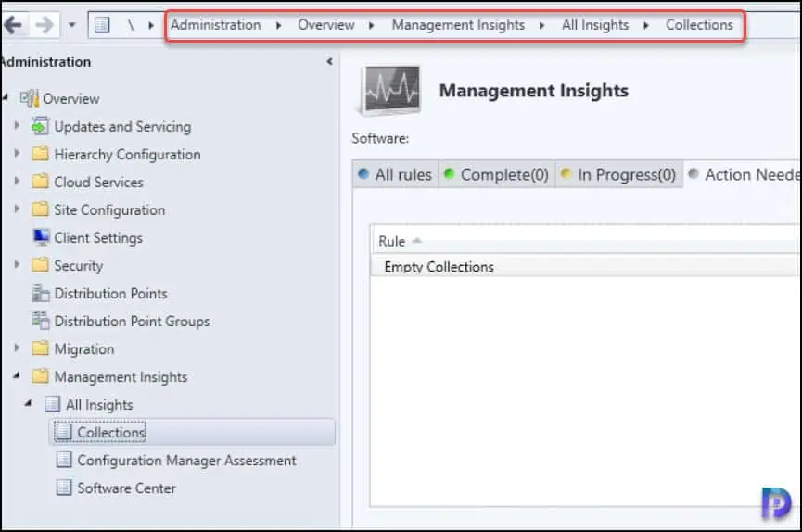Expand the Migration node

pos(17,348)
